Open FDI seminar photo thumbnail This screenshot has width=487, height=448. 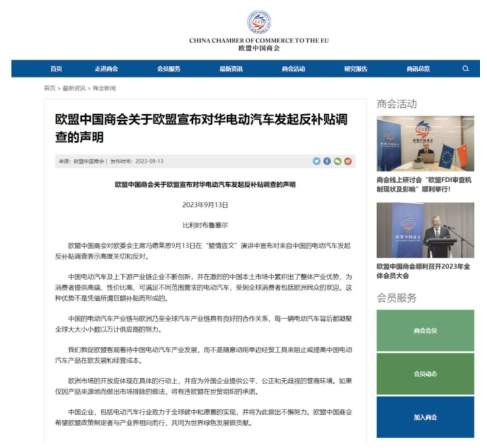[425, 143]
